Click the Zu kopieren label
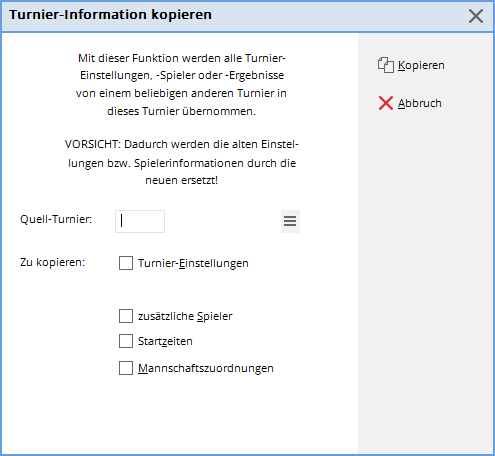495x456 pixels. (x=53, y=262)
